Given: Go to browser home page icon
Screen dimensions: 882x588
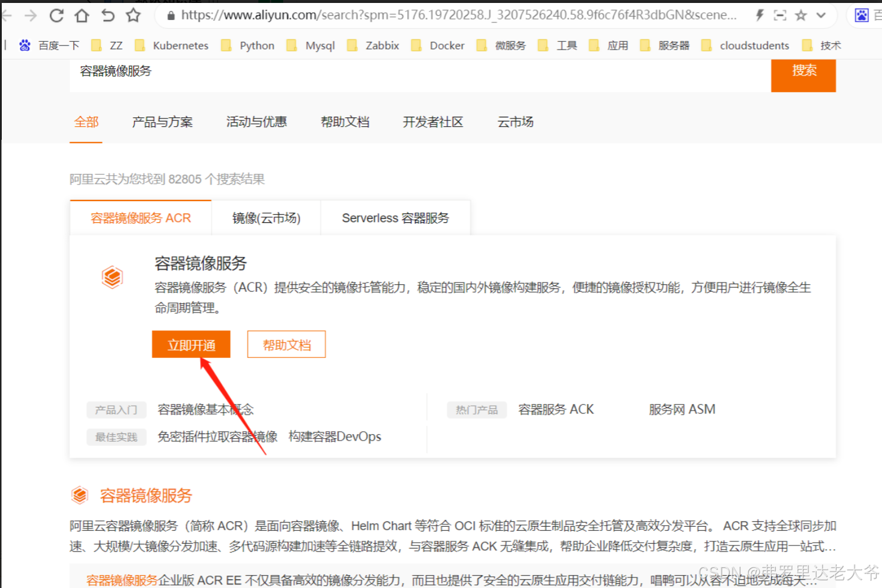Looking at the screenshot, I should (82, 15).
